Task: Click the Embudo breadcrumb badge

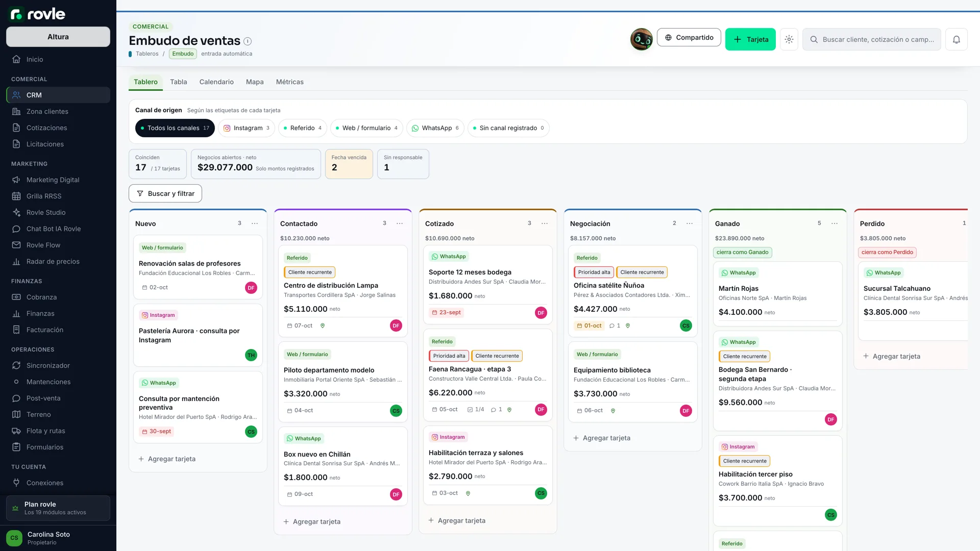Action: 183,54
